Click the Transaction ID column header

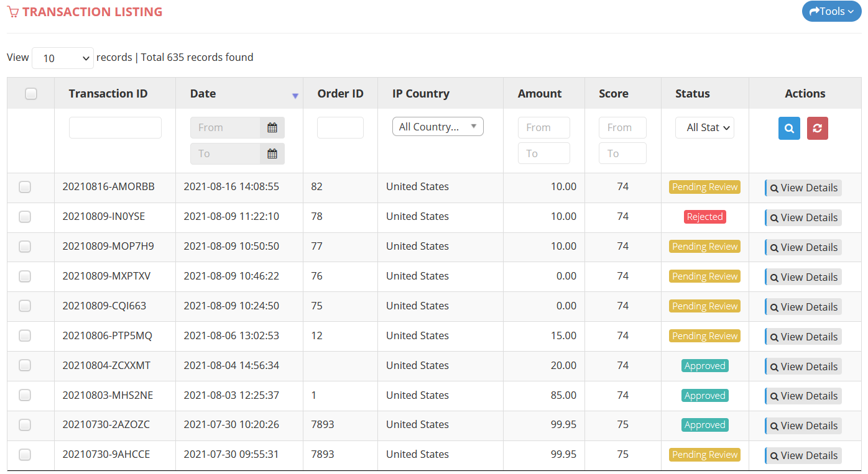tap(108, 94)
